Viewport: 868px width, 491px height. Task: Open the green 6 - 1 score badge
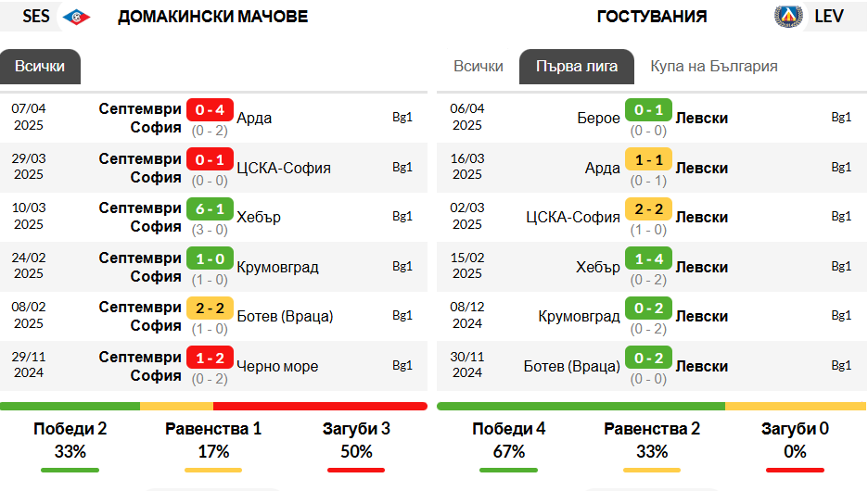click(210, 209)
